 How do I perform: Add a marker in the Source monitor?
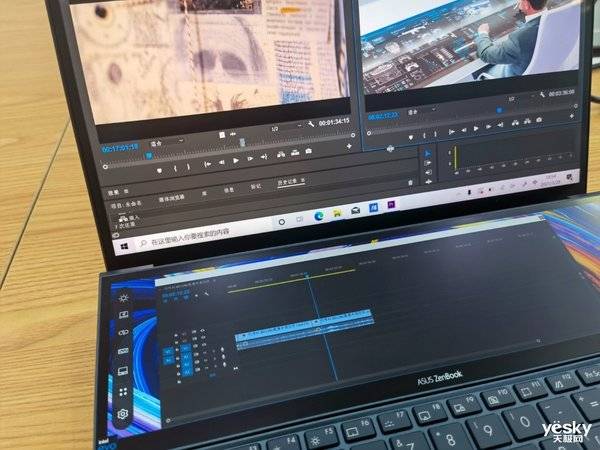pyautogui.click(x=159, y=170)
